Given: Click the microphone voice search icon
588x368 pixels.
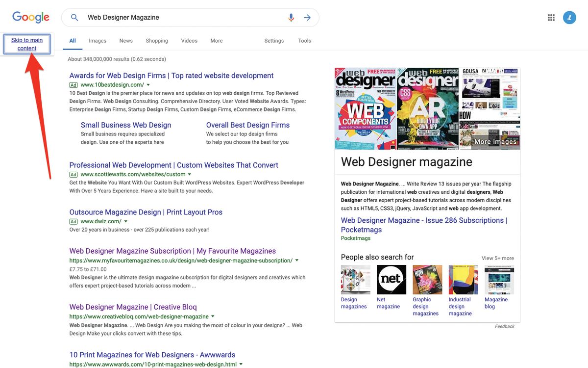Looking at the screenshot, I should point(291,17).
